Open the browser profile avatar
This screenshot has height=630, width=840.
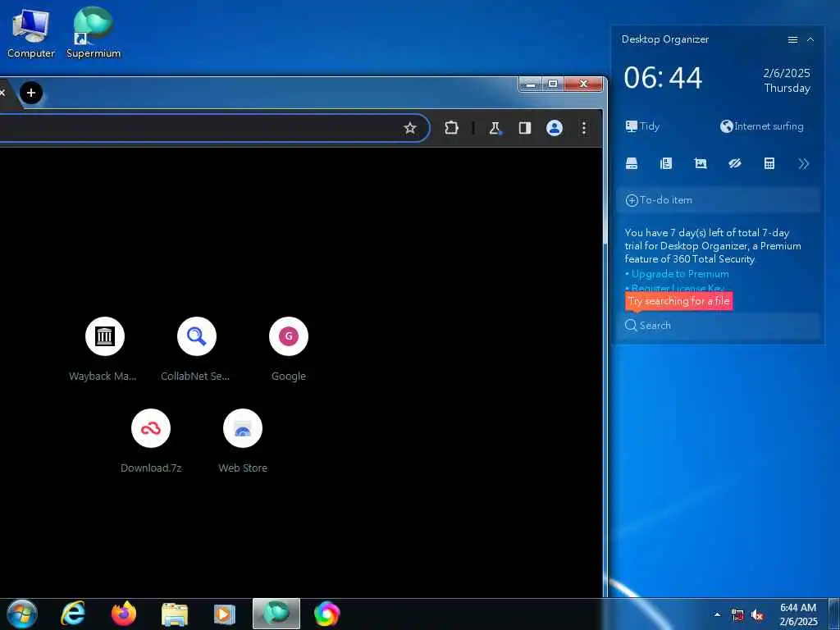pos(554,128)
